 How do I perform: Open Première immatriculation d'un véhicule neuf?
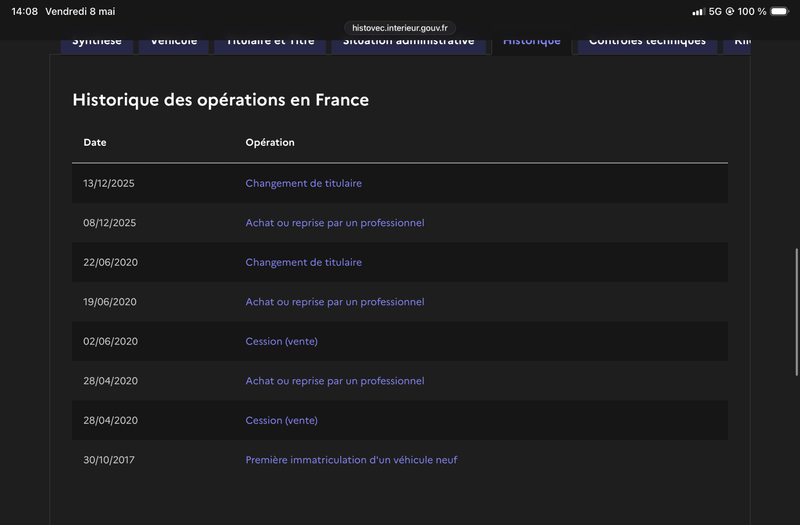click(351, 460)
